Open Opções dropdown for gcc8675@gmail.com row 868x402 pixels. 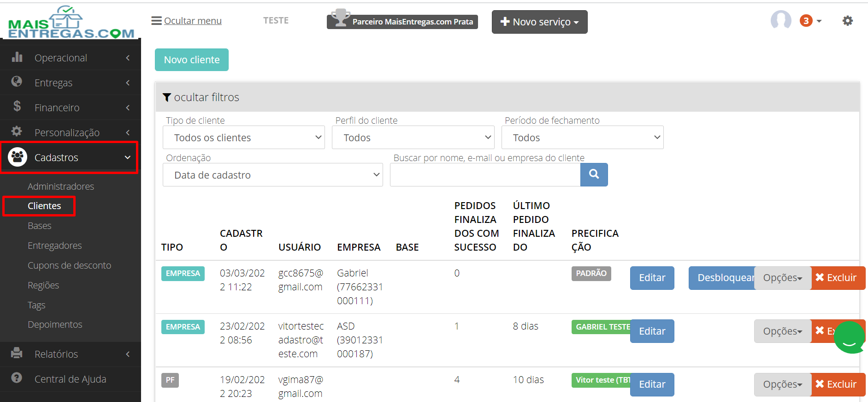tap(783, 278)
